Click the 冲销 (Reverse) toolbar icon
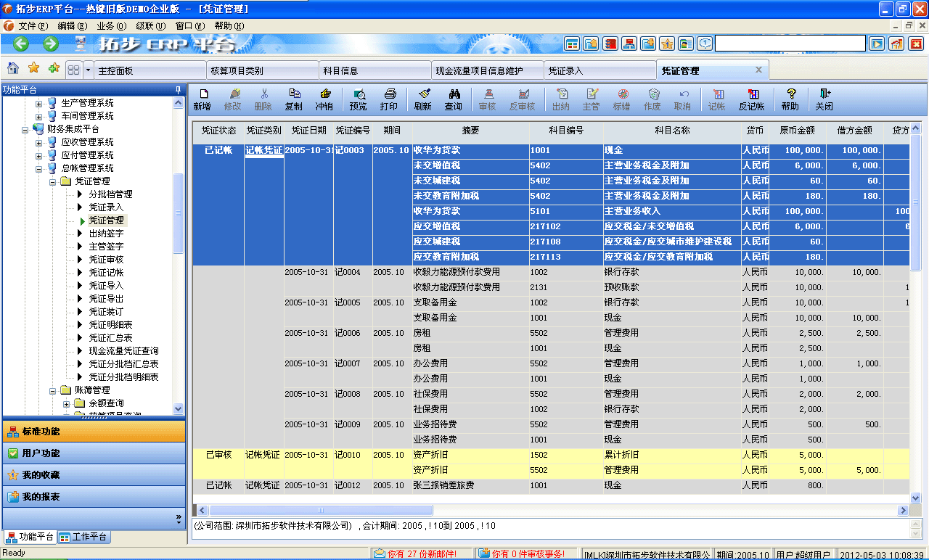The height and width of the screenshot is (560, 929). [324, 99]
